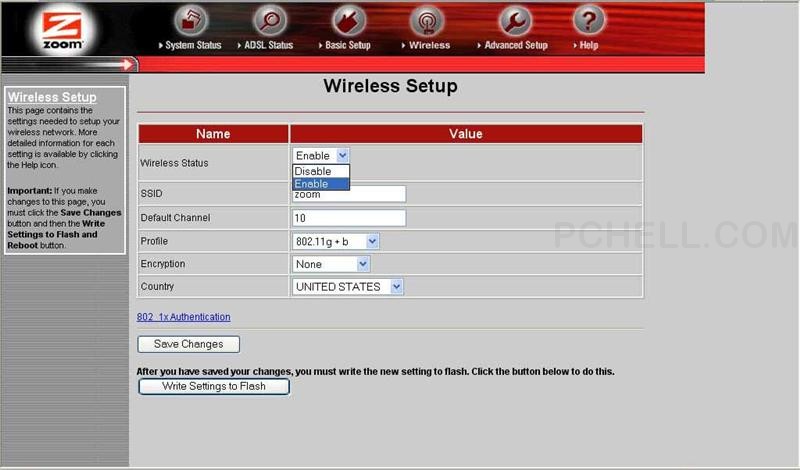The image size is (800, 470).
Task: Open the Profile 802.11g + b dropdown
Action: tap(336, 241)
